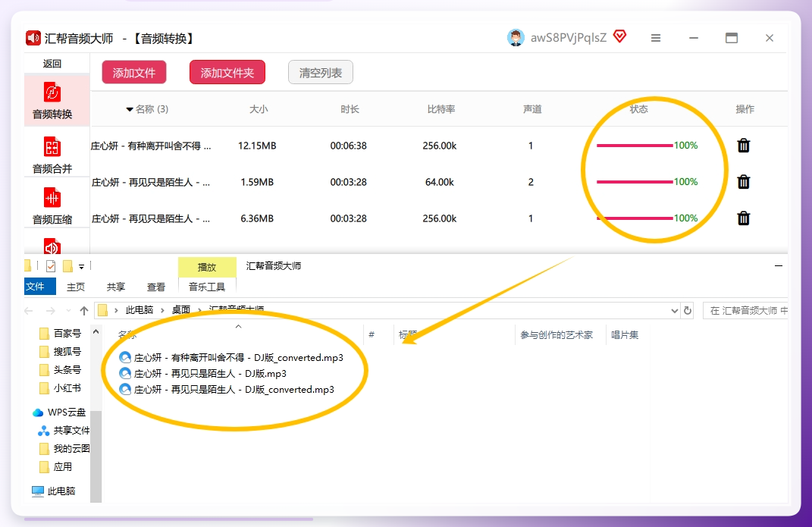812x527 pixels.
Task: Open the quick access toolbar customize dropdown
Action: tap(81, 267)
